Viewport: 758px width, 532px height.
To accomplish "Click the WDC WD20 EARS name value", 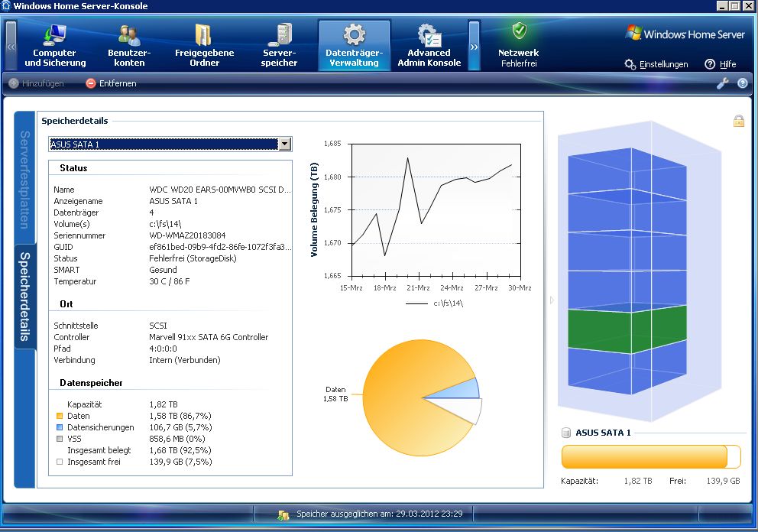I will click(x=220, y=190).
